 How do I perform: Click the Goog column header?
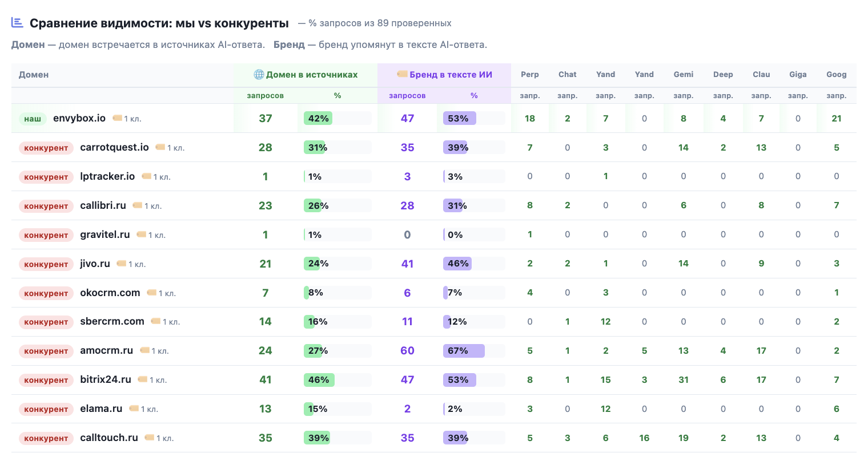pyautogui.click(x=837, y=74)
